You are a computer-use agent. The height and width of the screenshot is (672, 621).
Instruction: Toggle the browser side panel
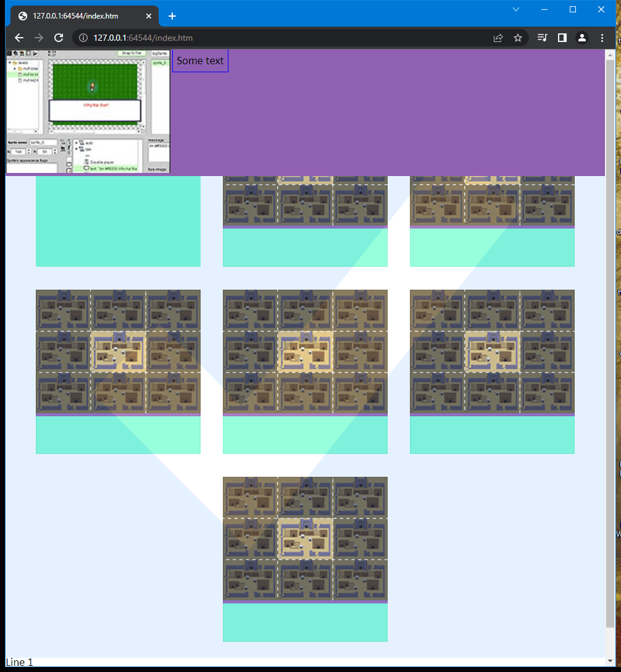click(562, 38)
